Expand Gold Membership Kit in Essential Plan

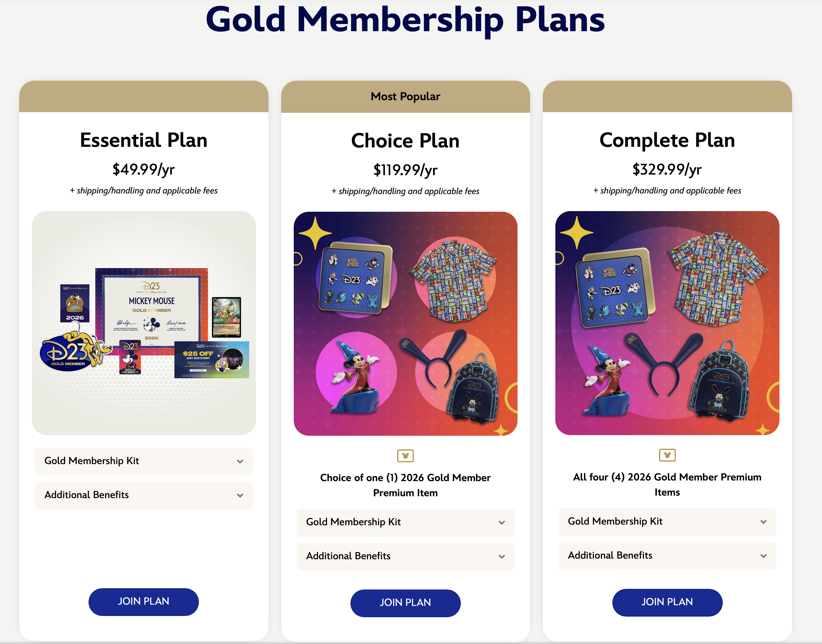tap(143, 461)
